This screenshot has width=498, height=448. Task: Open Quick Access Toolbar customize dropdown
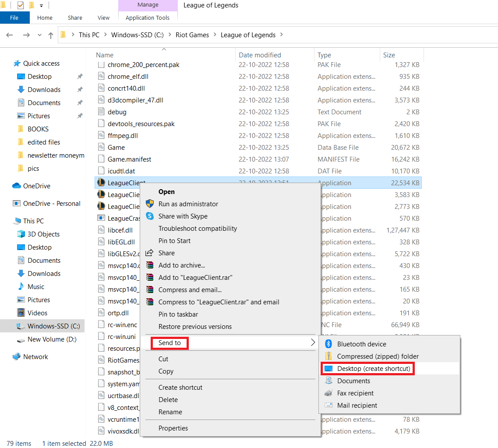(41, 5)
